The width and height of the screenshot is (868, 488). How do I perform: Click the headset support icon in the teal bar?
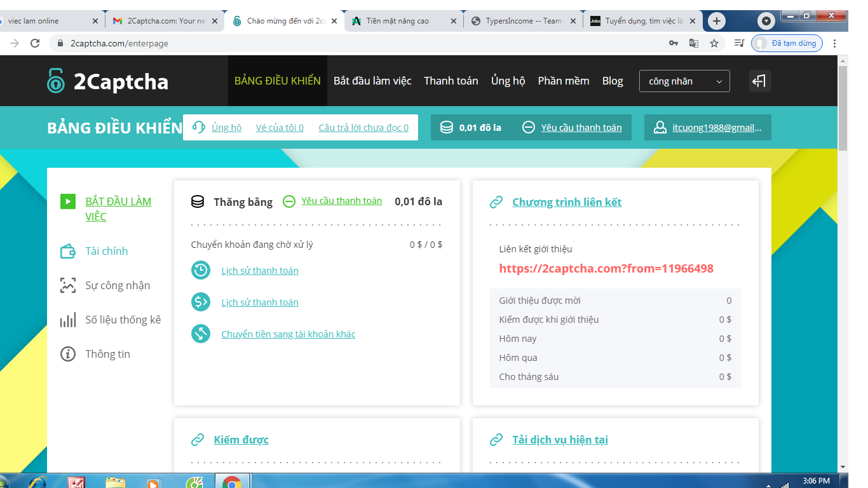(199, 127)
